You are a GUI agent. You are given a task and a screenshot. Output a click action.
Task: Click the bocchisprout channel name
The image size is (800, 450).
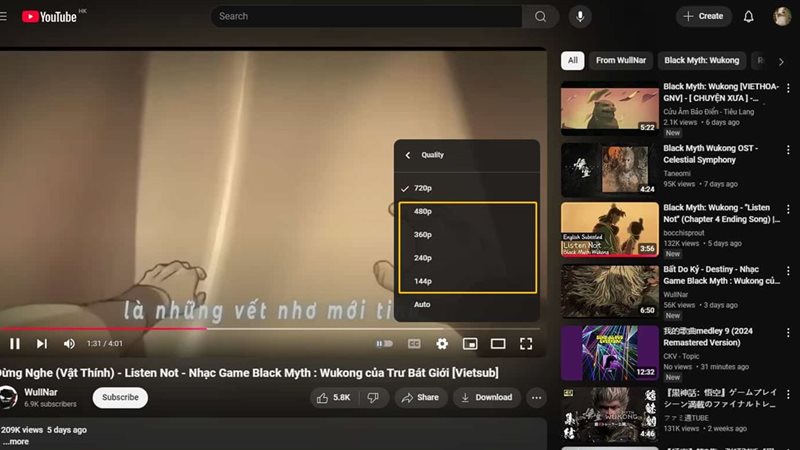(x=684, y=233)
